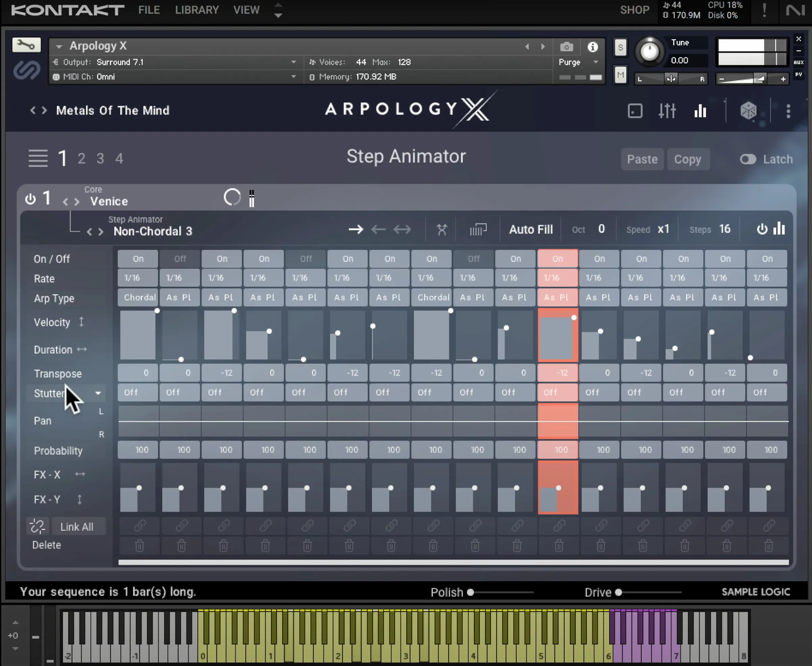812x666 pixels.
Task: Click the Speed x1 value
Action: 664,229
